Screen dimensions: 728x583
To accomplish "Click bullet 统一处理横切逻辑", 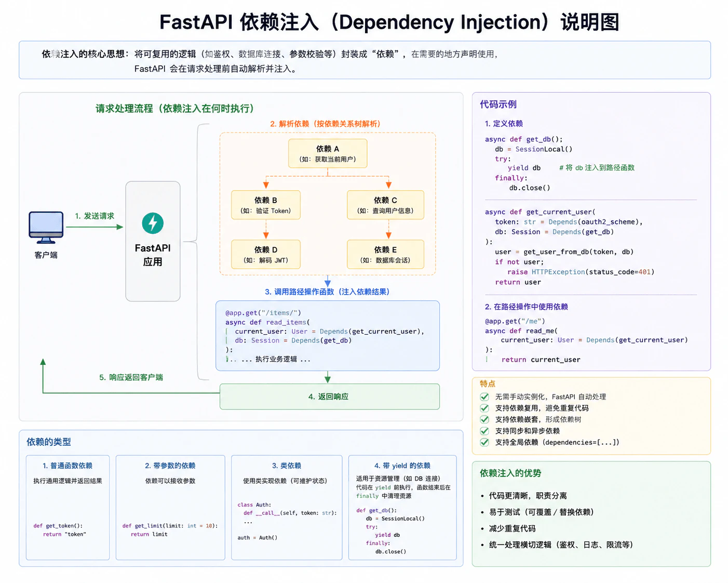I will pos(561,545).
